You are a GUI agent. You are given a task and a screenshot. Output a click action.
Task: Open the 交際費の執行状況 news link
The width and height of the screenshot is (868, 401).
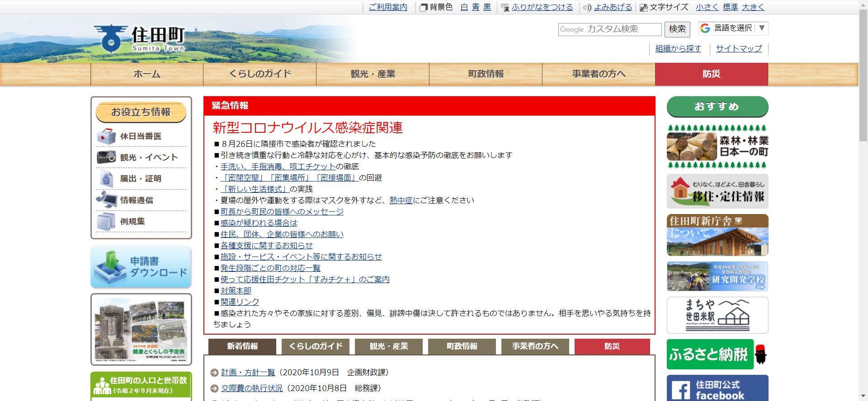tap(252, 388)
